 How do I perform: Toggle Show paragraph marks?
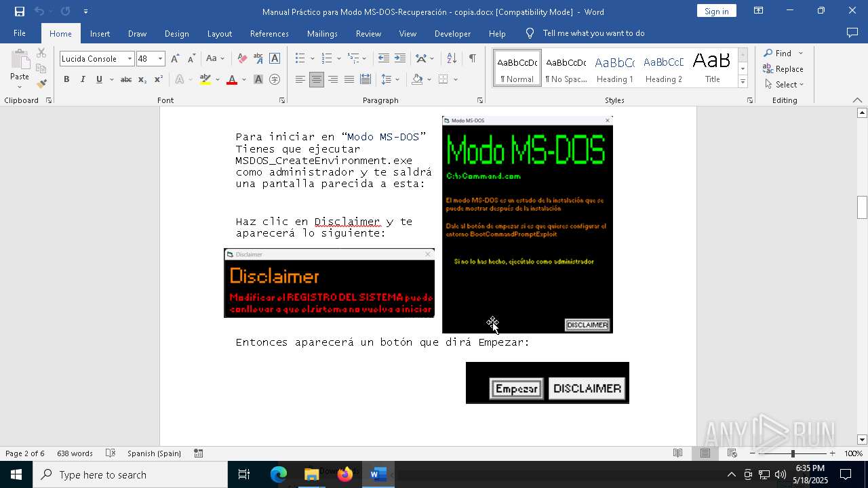472,59
